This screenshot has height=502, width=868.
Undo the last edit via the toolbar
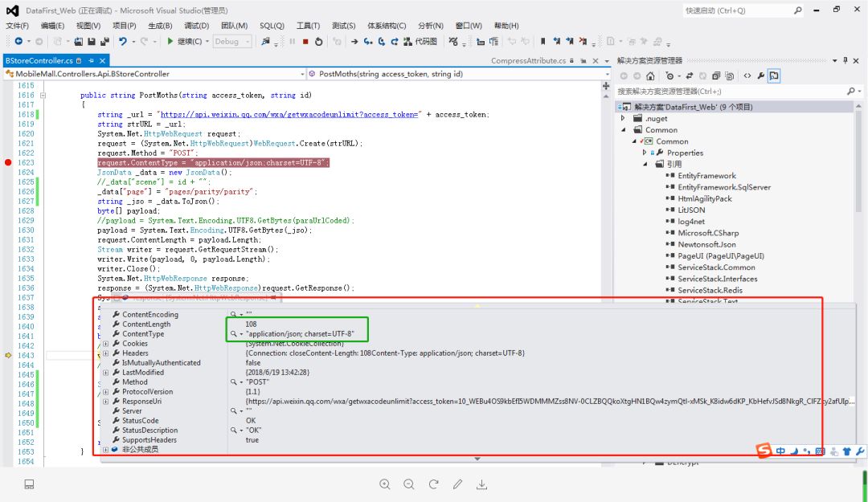point(123,42)
